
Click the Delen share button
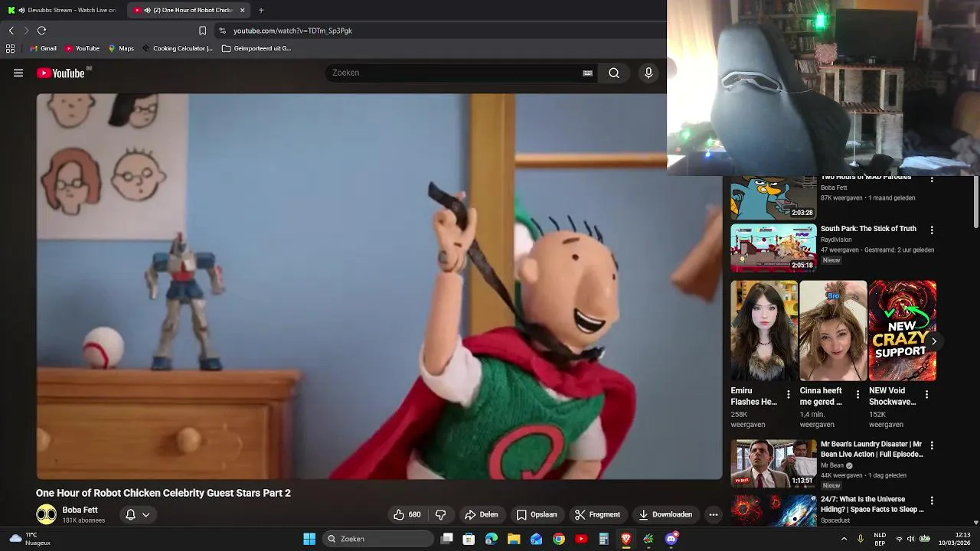pos(482,515)
